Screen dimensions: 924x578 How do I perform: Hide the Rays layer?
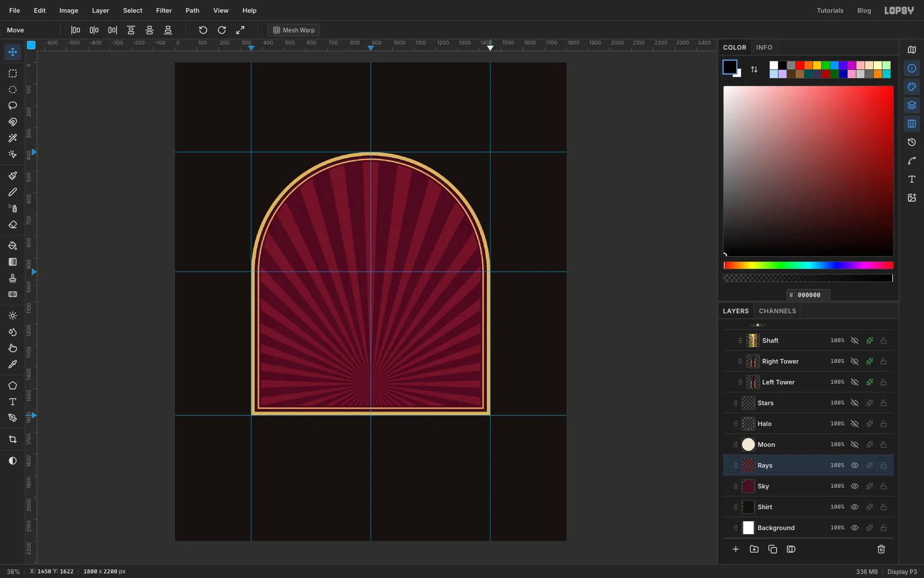tap(855, 465)
